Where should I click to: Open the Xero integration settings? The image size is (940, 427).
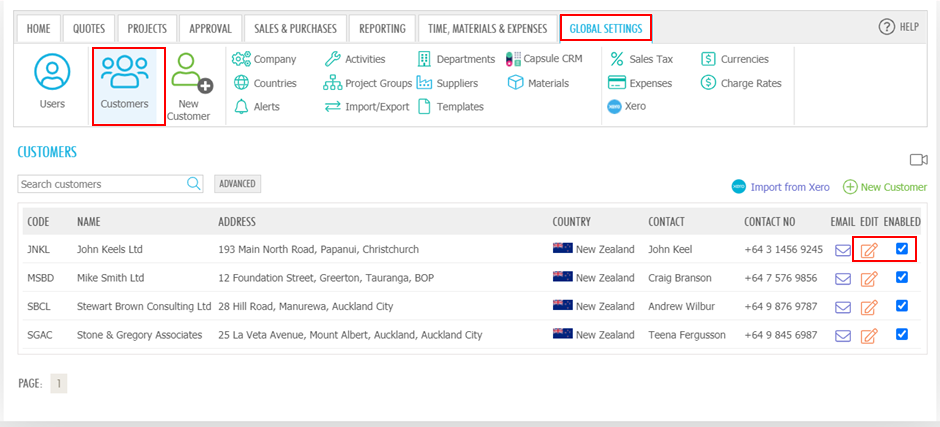(626, 106)
